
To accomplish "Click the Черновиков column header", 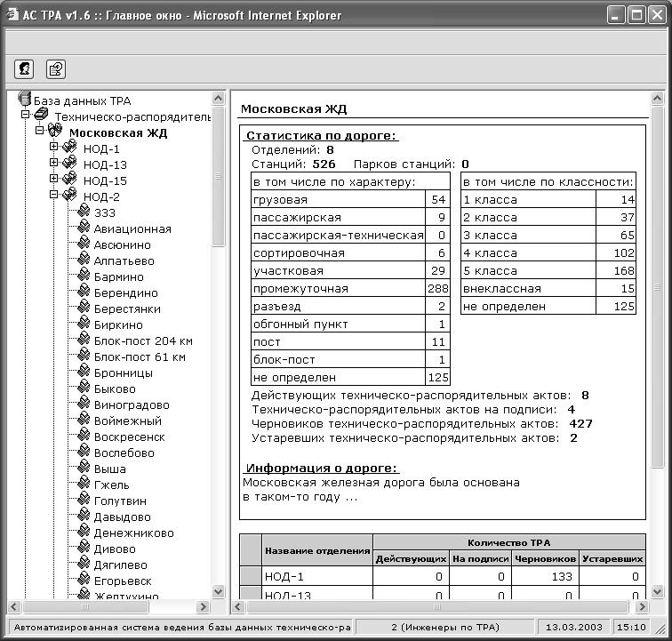I will point(545,558).
